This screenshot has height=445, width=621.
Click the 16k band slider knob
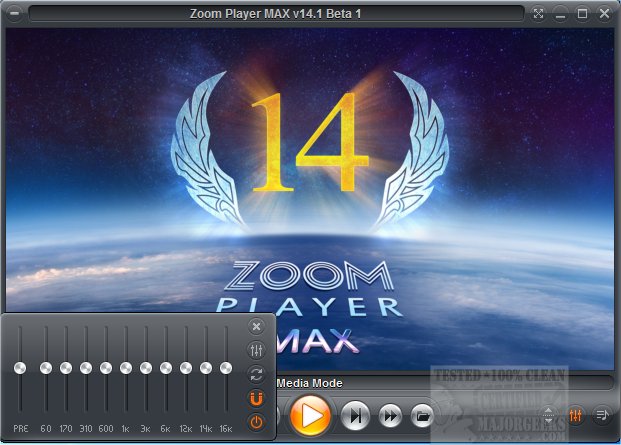pos(226,368)
